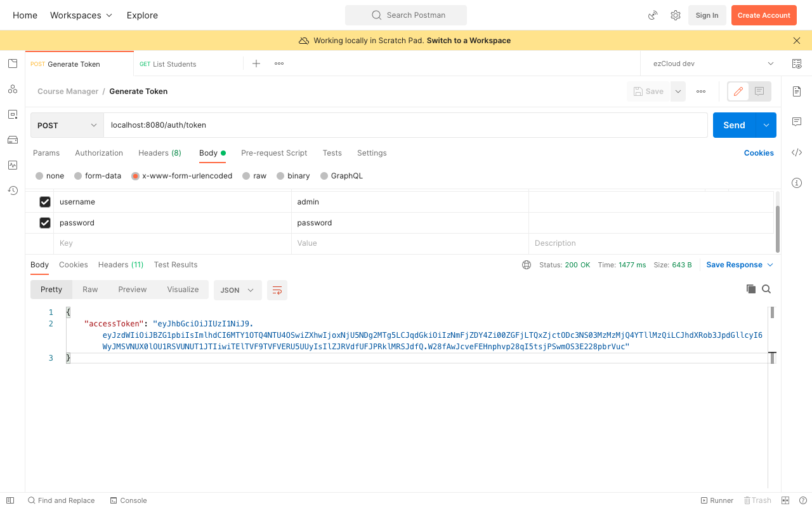Screen dimensions: 812x508
Task: Open JSON format dropdown
Action: point(237,290)
